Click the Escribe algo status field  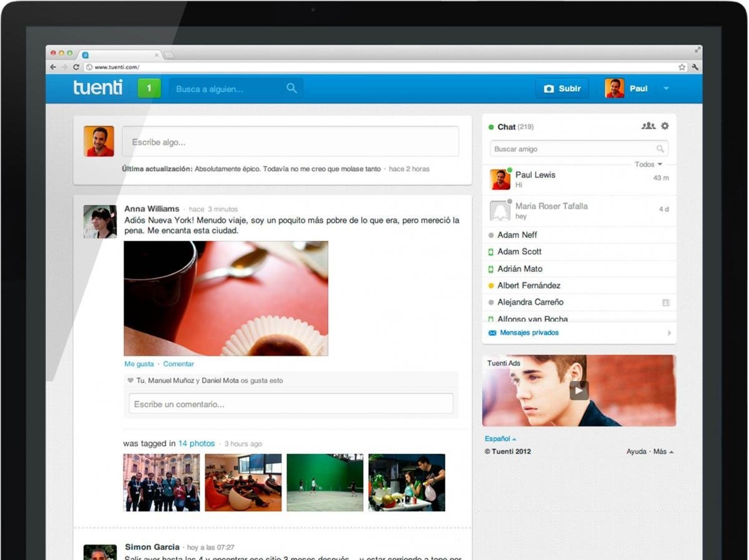290,142
